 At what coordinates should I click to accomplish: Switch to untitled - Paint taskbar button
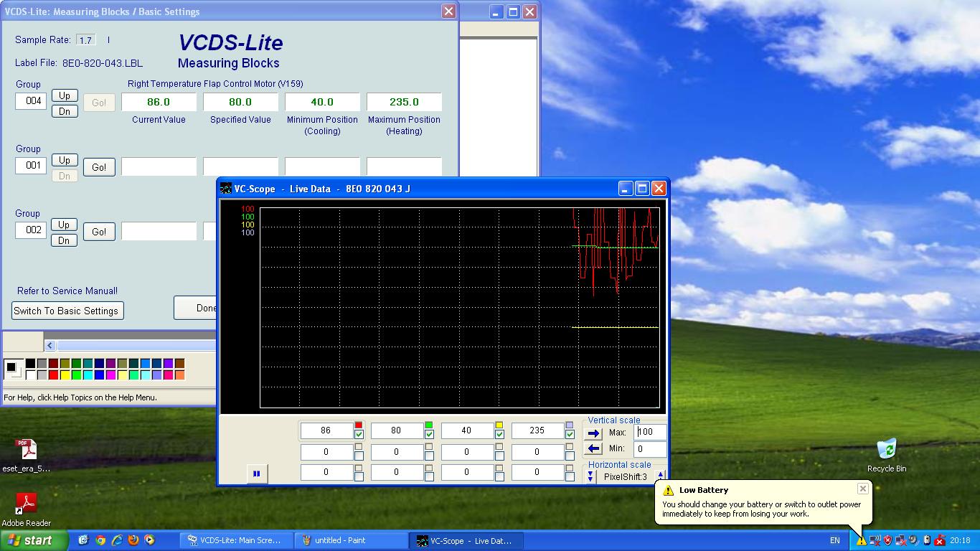[x=351, y=540]
